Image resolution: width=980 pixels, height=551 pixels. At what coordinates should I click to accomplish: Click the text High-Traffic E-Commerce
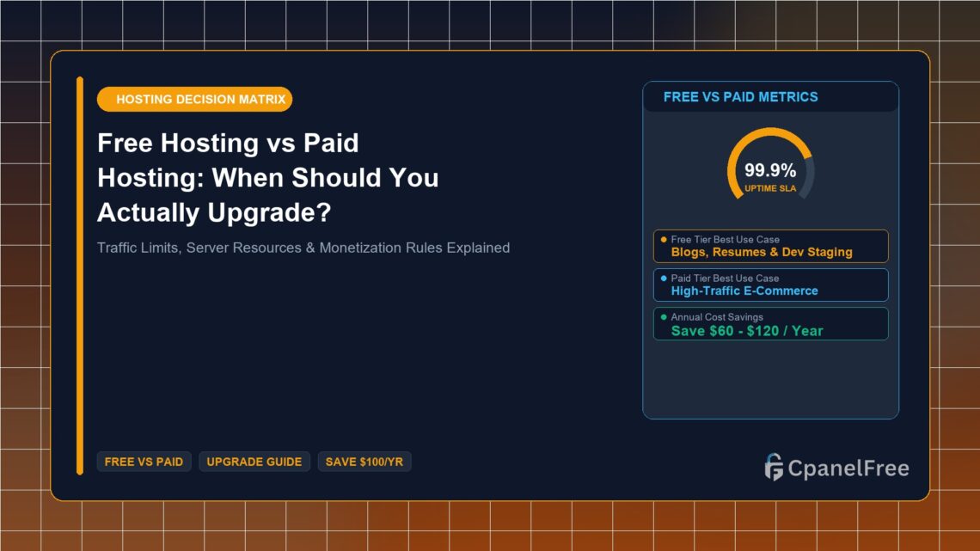(744, 291)
